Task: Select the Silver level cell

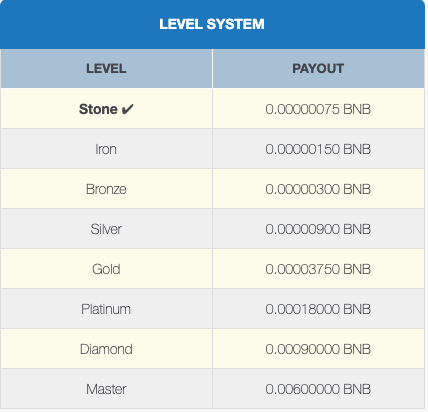Action: pyautogui.click(x=106, y=229)
